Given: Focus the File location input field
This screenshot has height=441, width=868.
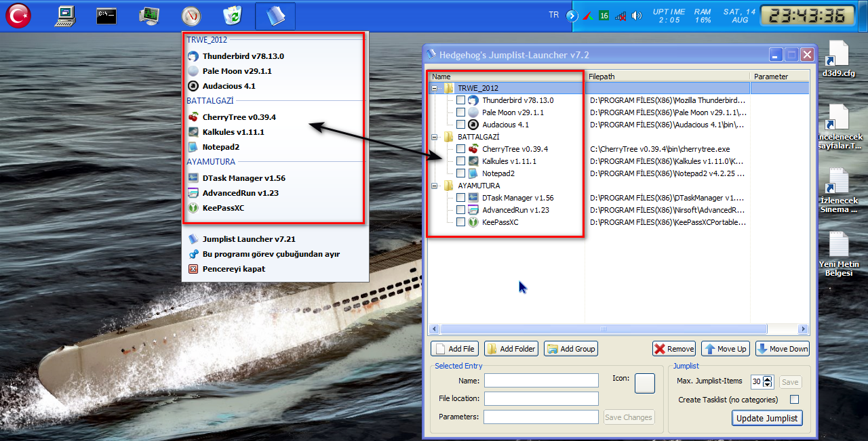Looking at the screenshot, I should [x=541, y=398].
